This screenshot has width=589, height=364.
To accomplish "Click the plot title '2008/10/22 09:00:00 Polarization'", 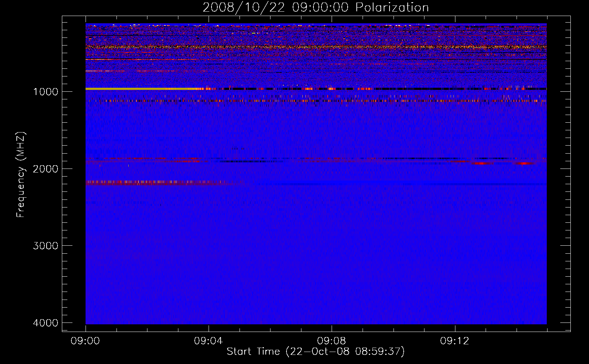I will tap(316, 8).
